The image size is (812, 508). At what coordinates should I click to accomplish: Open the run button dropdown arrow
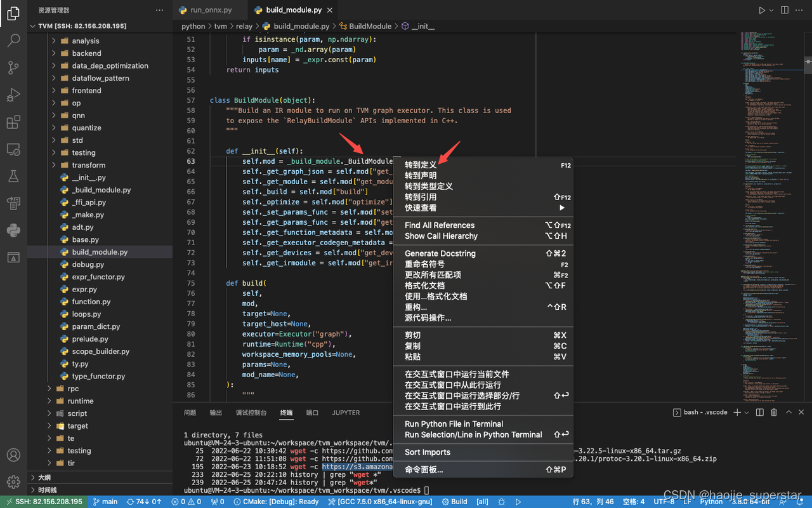coord(771,10)
